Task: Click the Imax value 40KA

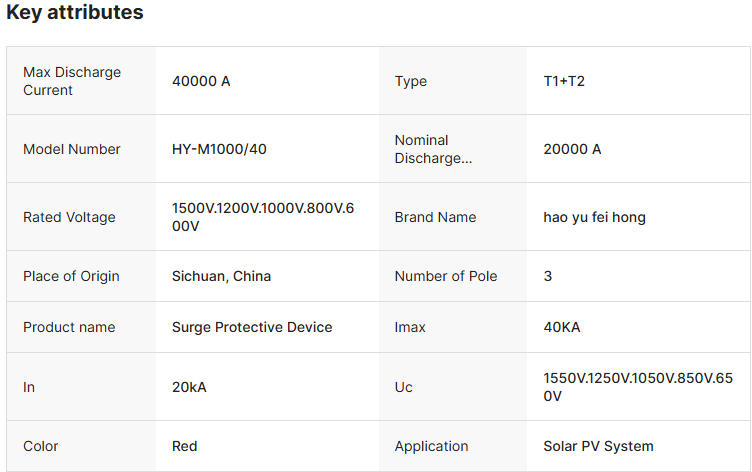Action: (562, 327)
